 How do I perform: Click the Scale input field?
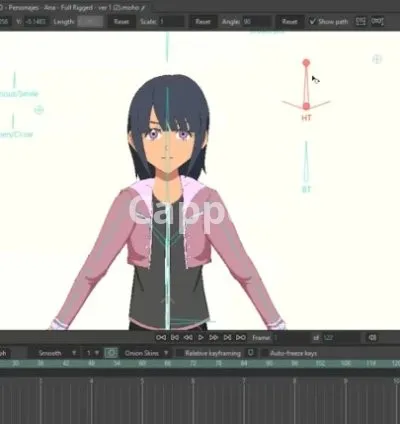[x=171, y=22]
